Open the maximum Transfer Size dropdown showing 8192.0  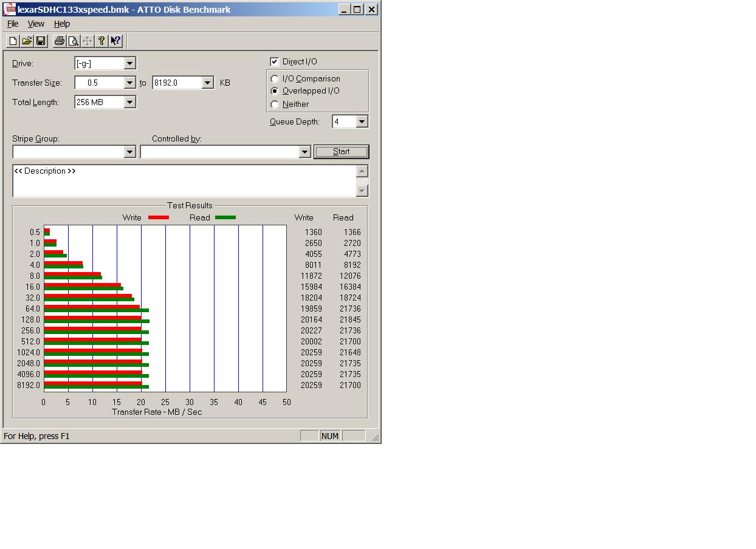tap(207, 83)
